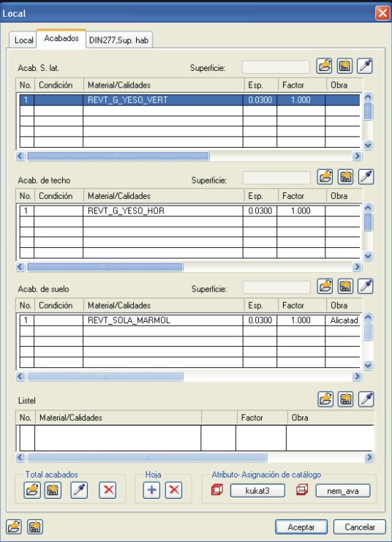
Task: Close the Local dialog window
Action: 382,13
